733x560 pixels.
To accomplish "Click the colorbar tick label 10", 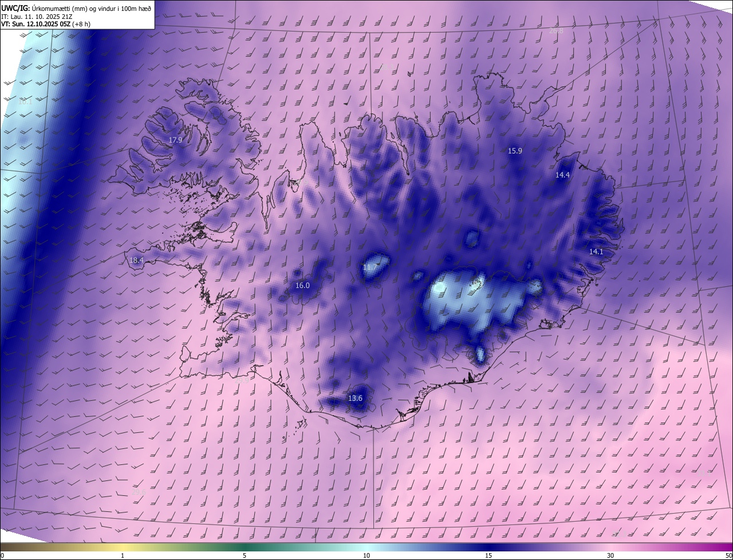I will [366, 555].
